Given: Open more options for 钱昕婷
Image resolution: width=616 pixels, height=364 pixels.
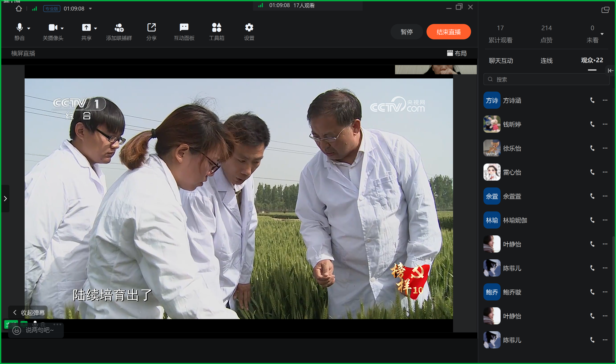Looking at the screenshot, I should [605, 124].
